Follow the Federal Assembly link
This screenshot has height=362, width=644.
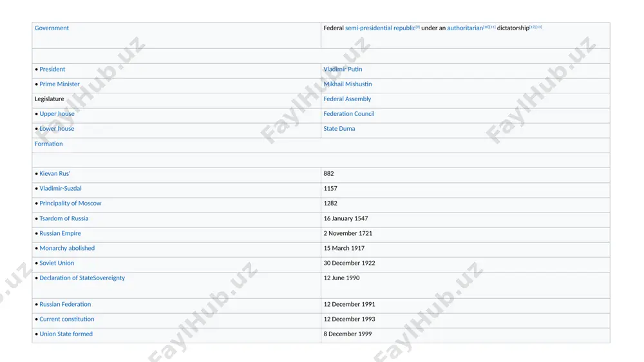point(347,99)
